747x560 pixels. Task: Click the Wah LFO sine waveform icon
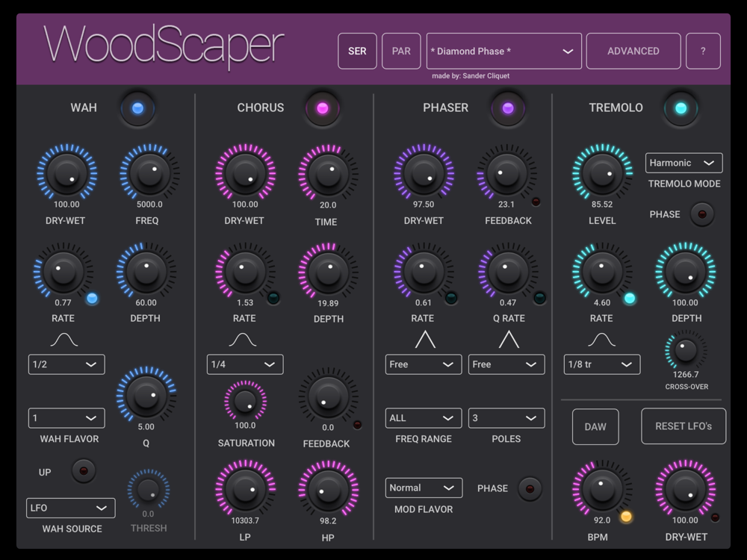pos(64,340)
